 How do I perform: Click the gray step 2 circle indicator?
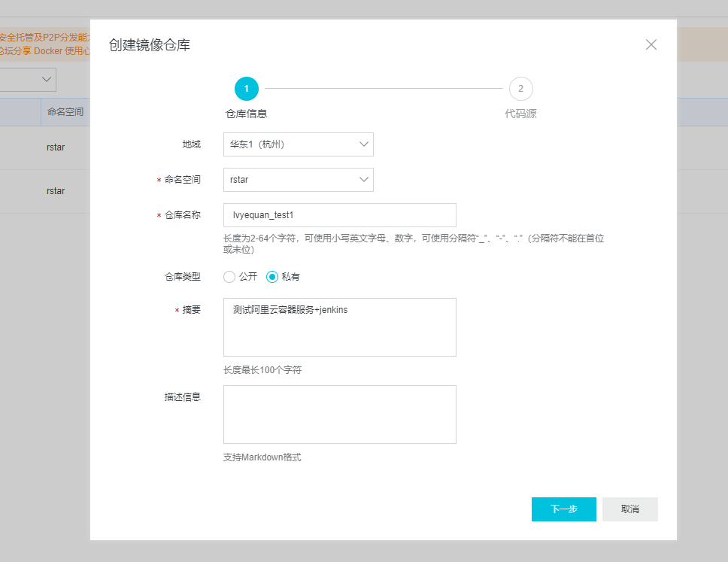tap(521, 88)
